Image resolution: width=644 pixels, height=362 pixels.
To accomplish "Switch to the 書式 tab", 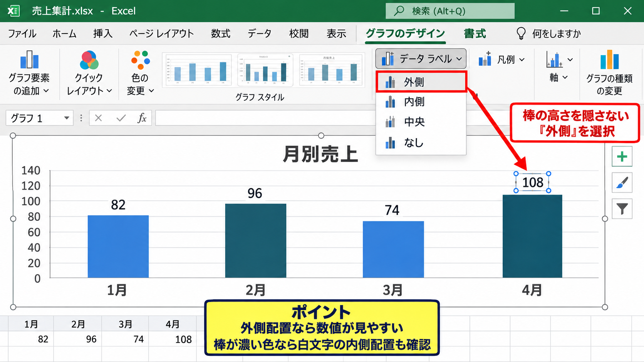I will tap(475, 33).
